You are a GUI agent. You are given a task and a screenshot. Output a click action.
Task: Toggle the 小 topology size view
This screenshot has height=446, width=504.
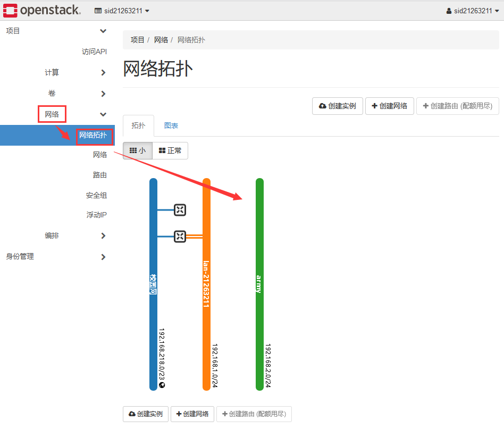(x=138, y=150)
